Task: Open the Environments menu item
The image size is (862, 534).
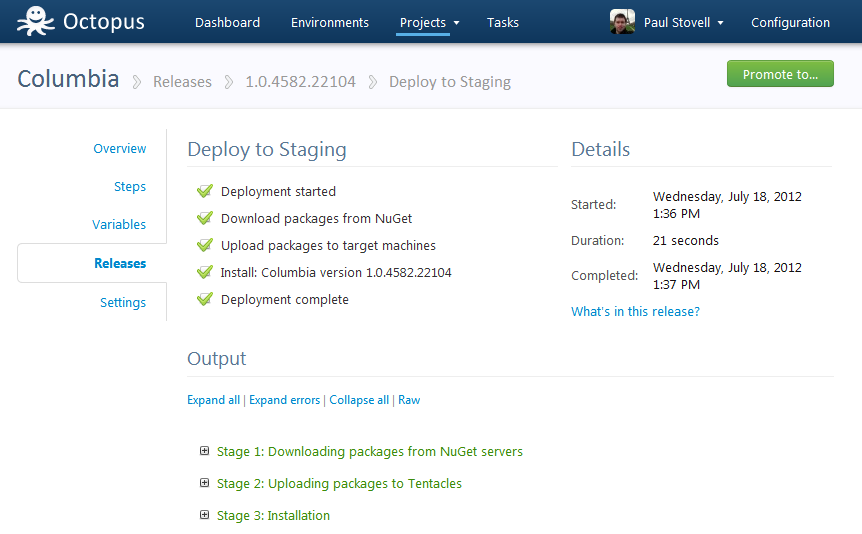Action: click(330, 23)
